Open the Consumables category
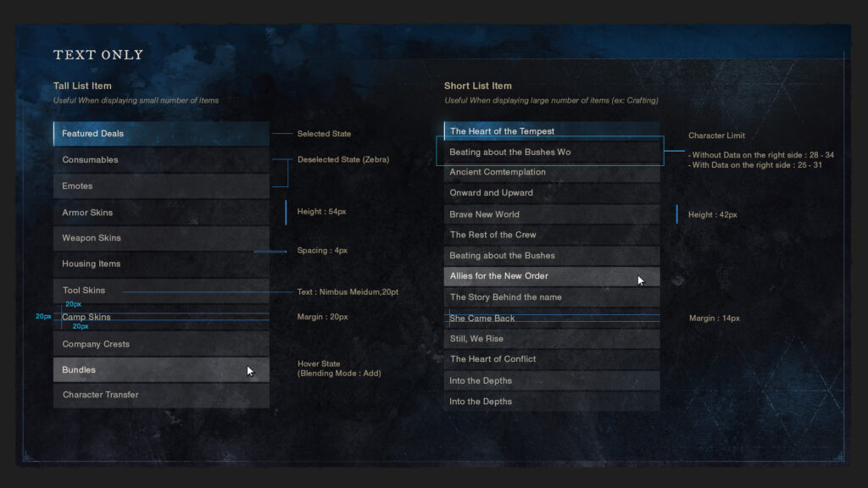 pyautogui.click(x=161, y=160)
